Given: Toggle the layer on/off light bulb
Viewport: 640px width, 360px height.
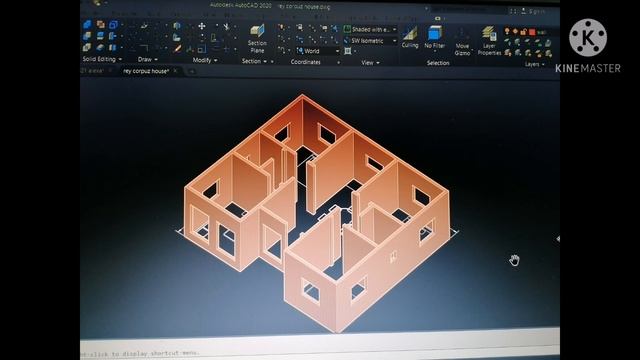Looking at the screenshot, I should point(507,31).
